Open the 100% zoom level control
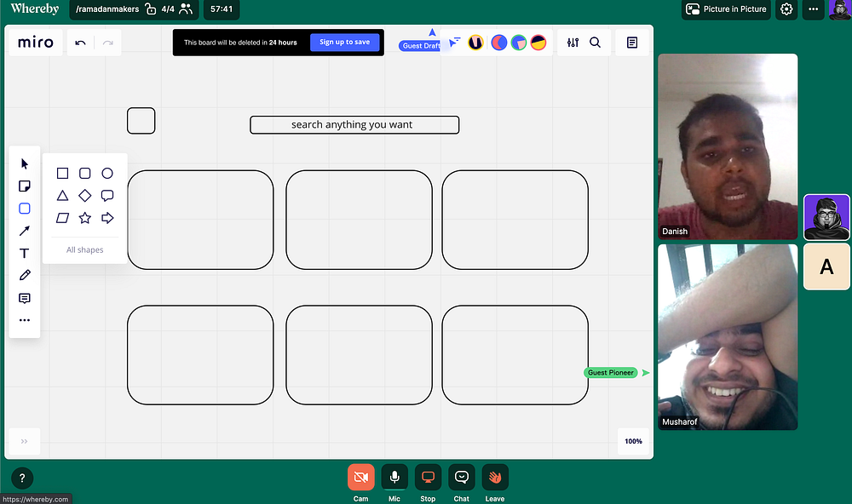Image resolution: width=852 pixels, height=504 pixels. pos(634,441)
